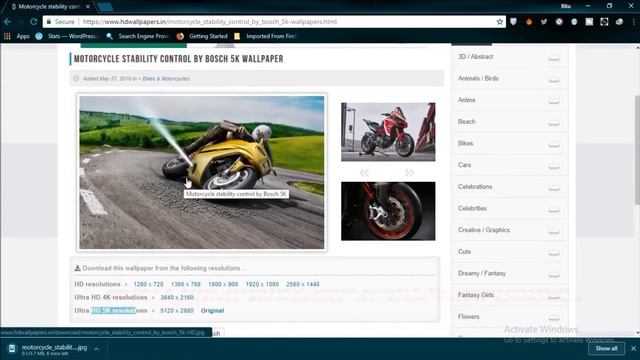Click the clock icon beside Added date

76,78
